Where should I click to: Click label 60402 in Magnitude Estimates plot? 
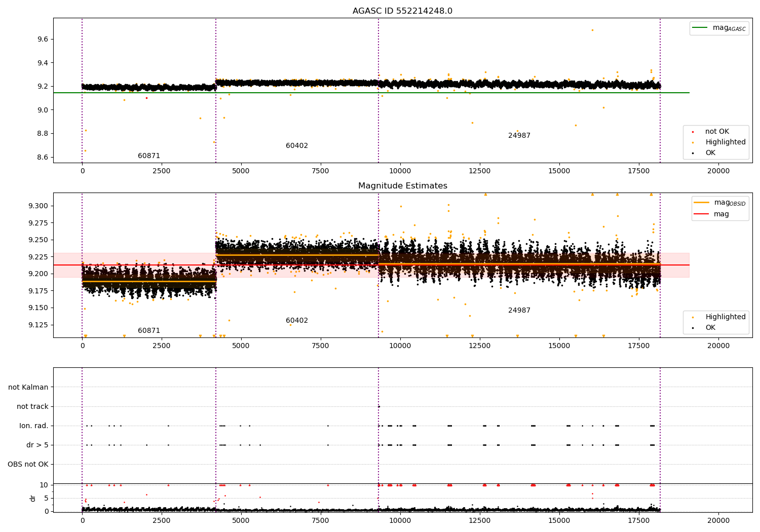point(297,321)
